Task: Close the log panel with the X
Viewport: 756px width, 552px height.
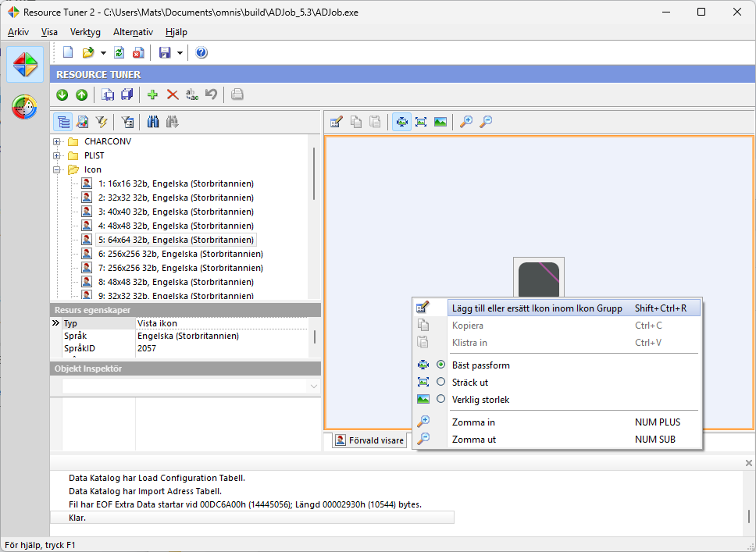Action: (x=748, y=463)
